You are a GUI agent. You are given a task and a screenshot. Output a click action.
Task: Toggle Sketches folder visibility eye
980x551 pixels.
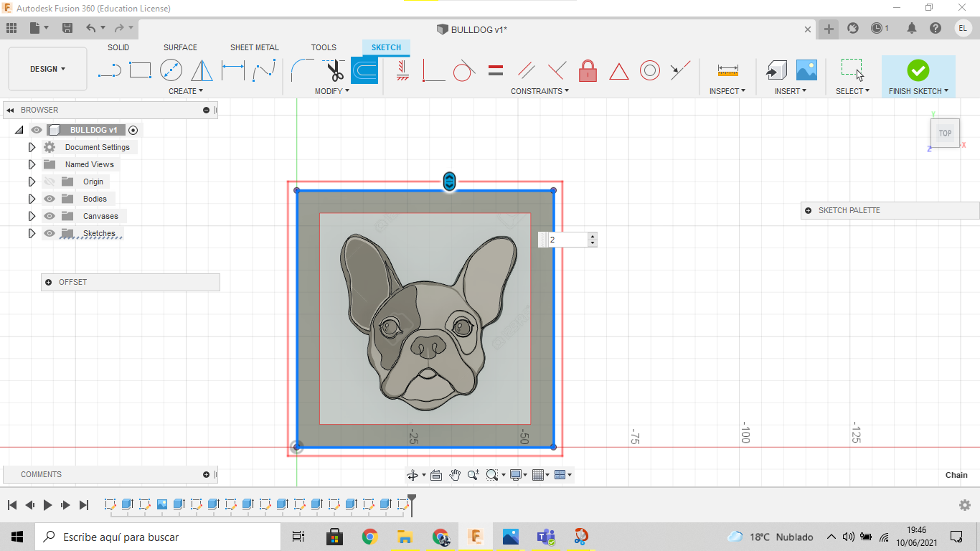(50, 233)
